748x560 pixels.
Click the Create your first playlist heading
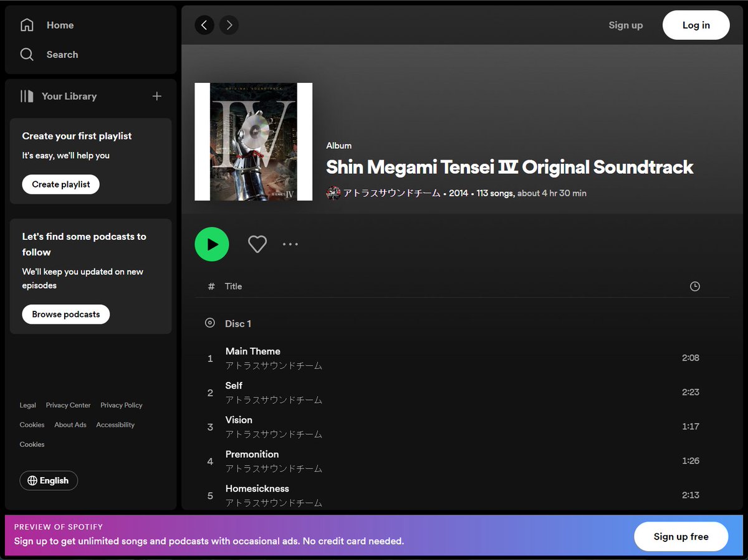click(x=77, y=136)
